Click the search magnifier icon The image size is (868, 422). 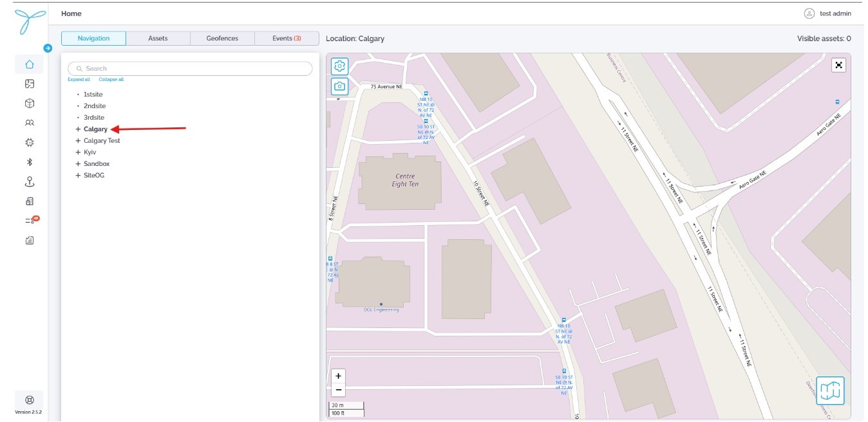click(x=79, y=69)
